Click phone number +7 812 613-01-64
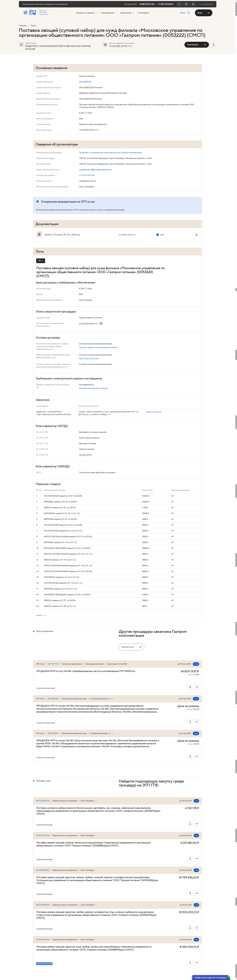This screenshot has height=980, width=237. (x=87, y=175)
